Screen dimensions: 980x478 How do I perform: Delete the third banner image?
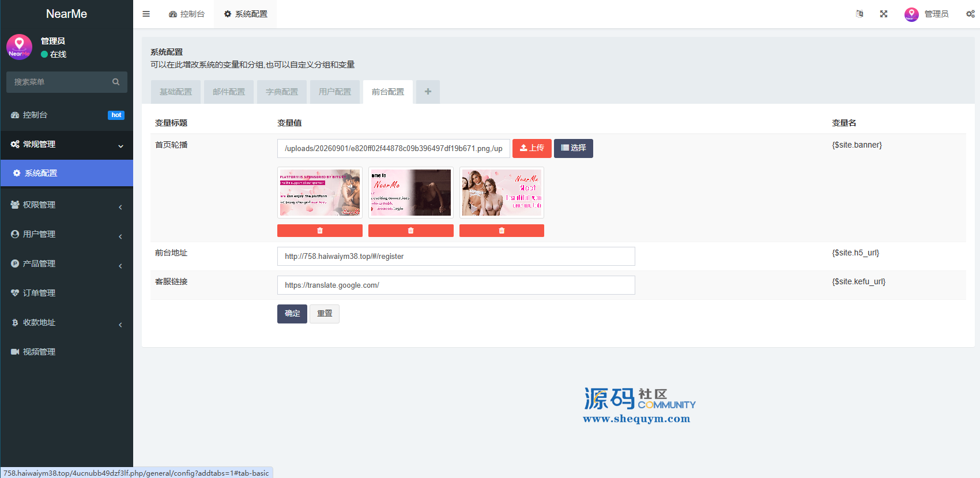502,231
